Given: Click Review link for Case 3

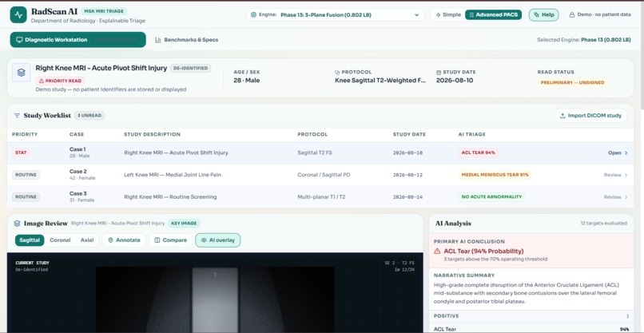Looking at the screenshot, I should click(x=616, y=197).
